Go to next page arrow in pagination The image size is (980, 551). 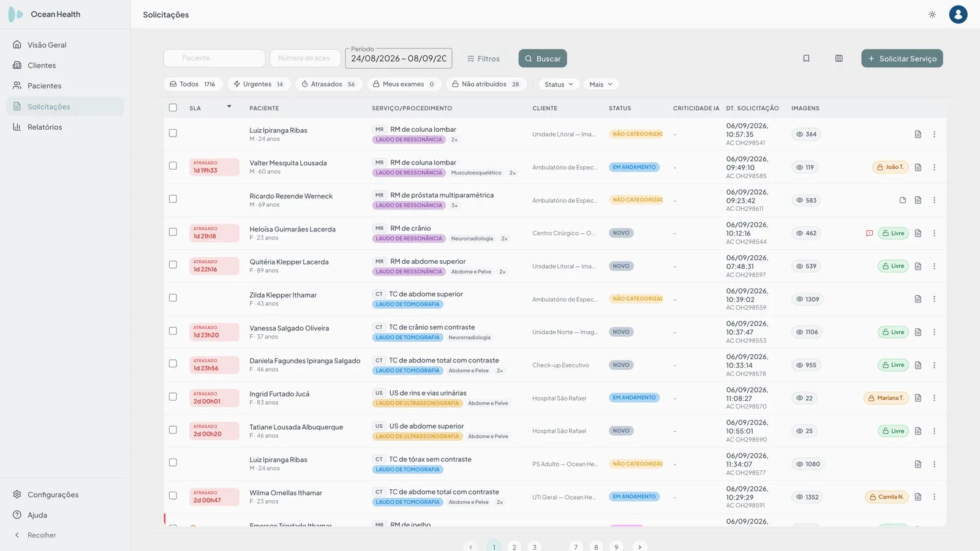tap(639, 547)
